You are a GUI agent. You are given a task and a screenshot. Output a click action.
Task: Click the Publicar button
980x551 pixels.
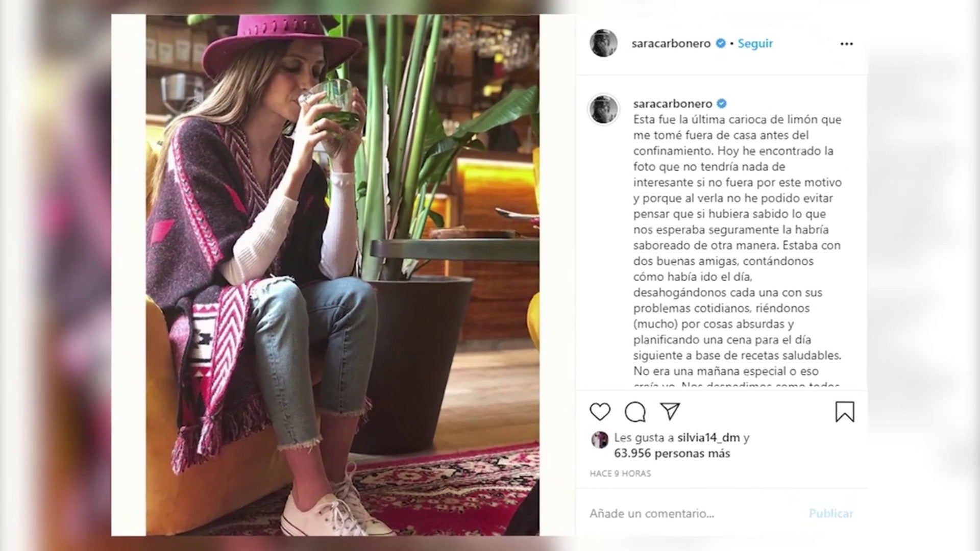(x=830, y=513)
